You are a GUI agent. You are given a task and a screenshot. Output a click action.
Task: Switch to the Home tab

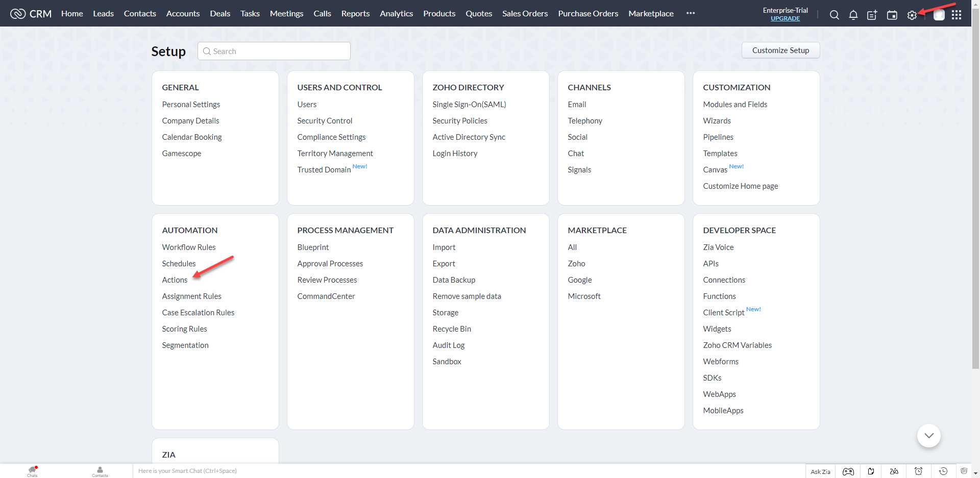(x=72, y=13)
